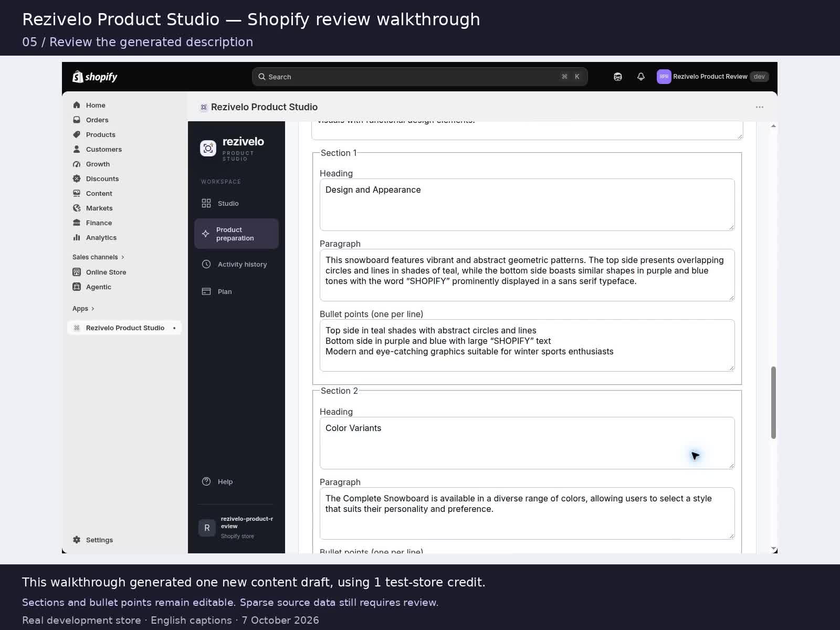Click the Section 1 Paragraph text area
This screenshot has height=630, width=840.
tap(527, 275)
